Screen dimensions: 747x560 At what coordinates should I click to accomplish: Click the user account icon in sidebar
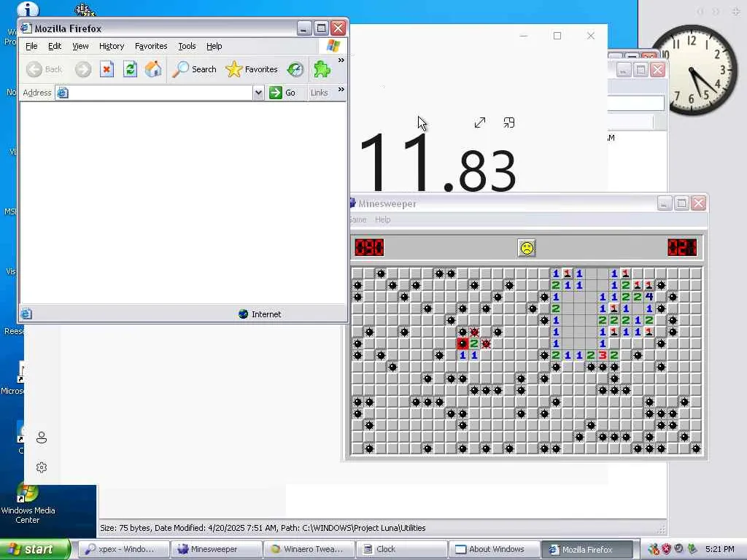(42, 437)
